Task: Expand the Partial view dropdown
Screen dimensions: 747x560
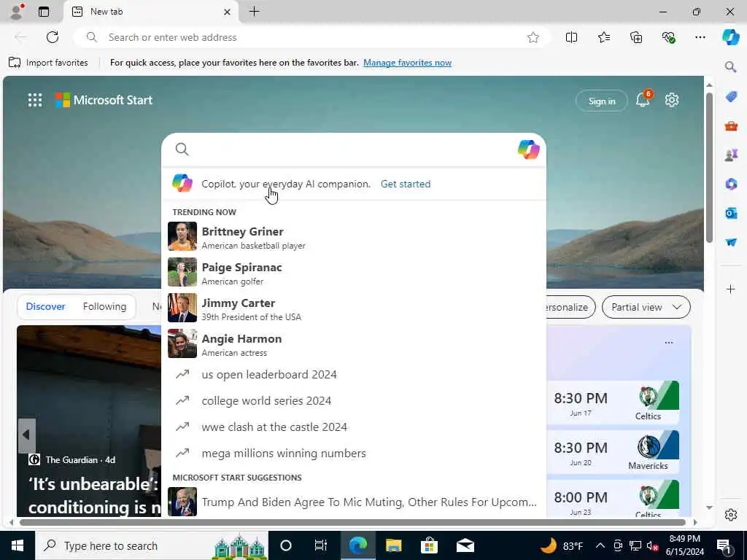Action: 646,307
